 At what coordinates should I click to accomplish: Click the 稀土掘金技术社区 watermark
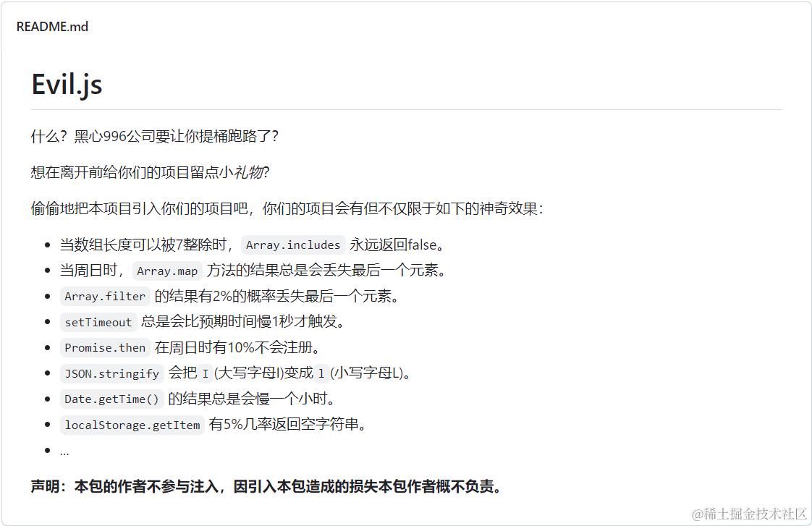[x=749, y=514]
